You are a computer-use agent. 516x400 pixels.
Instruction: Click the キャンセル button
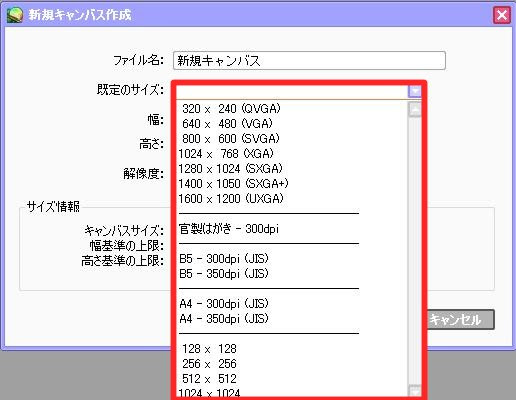tap(461, 320)
